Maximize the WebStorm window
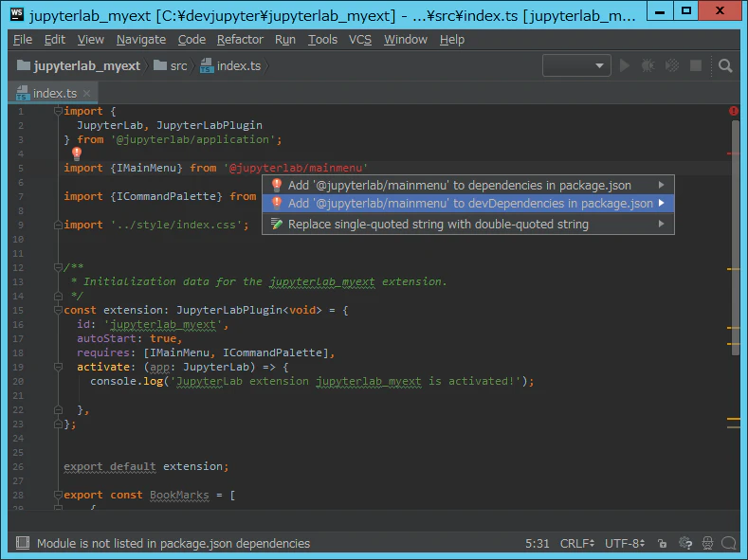Image resolution: width=748 pixels, height=560 pixels. coord(686,10)
